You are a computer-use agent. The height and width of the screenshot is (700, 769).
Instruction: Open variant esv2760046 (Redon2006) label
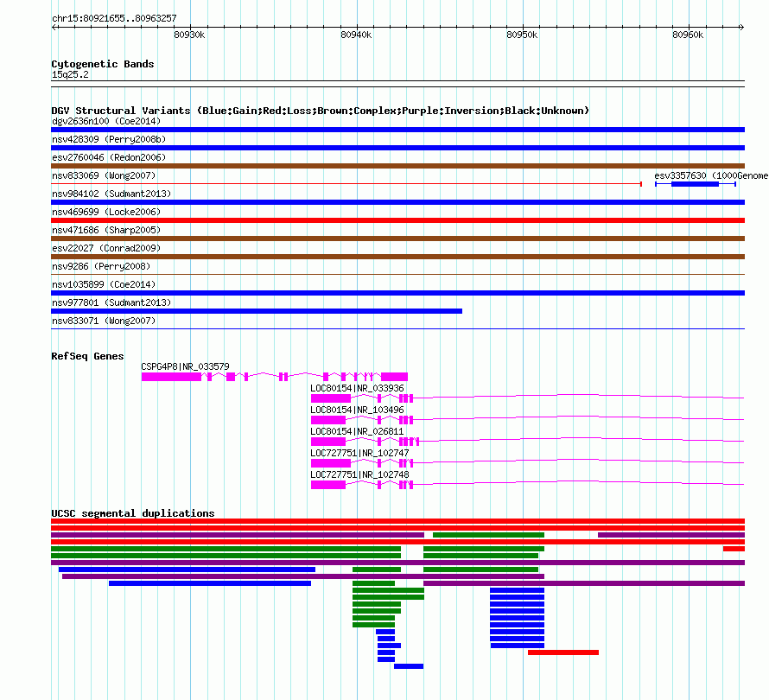click(109, 157)
